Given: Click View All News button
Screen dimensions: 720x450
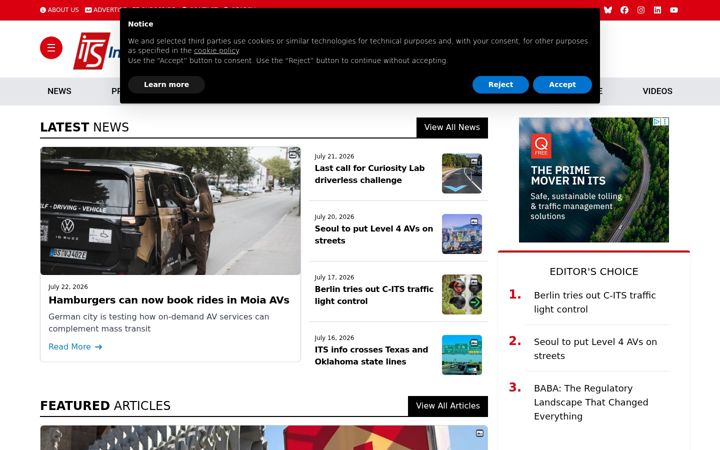Looking at the screenshot, I should tap(452, 127).
